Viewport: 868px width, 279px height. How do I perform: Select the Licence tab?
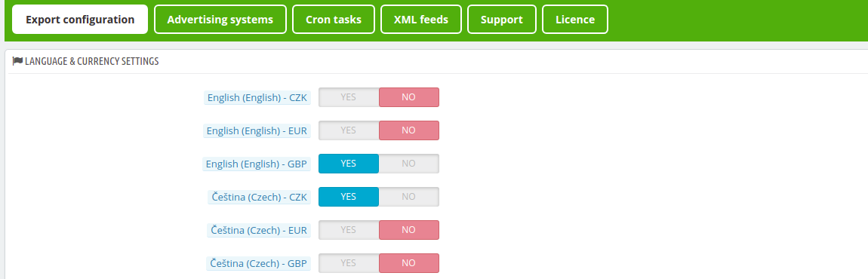[x=575, y=20]
